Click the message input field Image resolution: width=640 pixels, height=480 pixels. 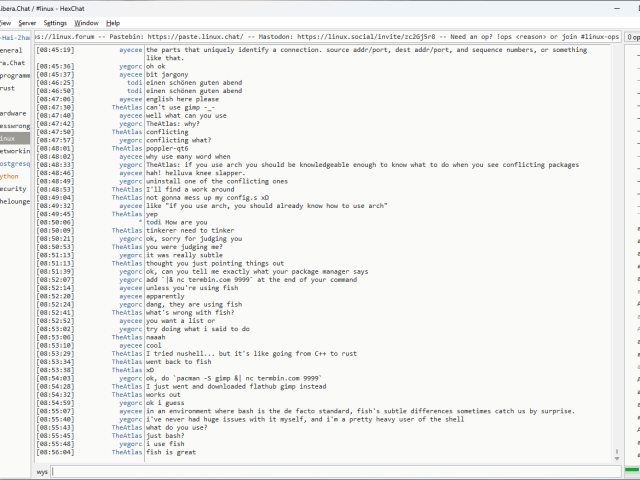(330, 470)
